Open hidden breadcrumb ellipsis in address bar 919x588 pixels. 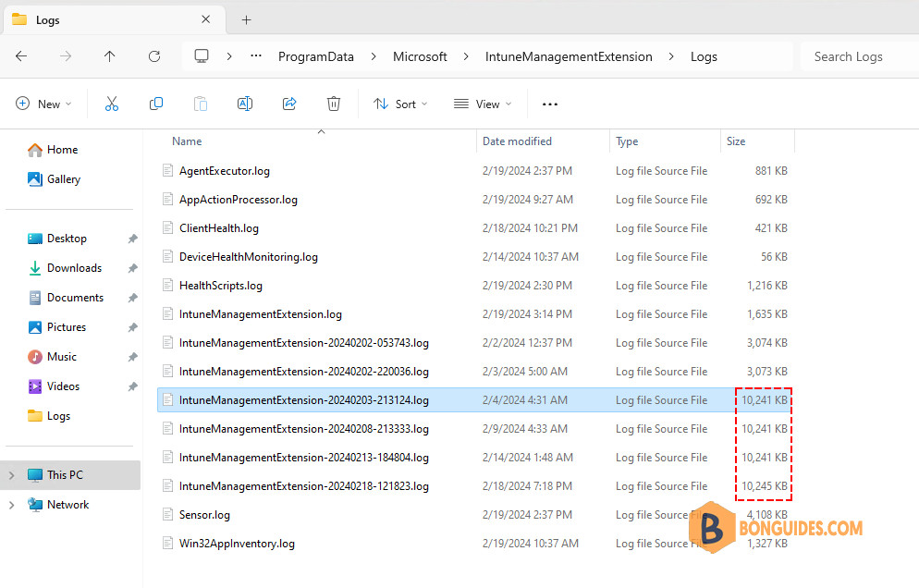[256, 56]
